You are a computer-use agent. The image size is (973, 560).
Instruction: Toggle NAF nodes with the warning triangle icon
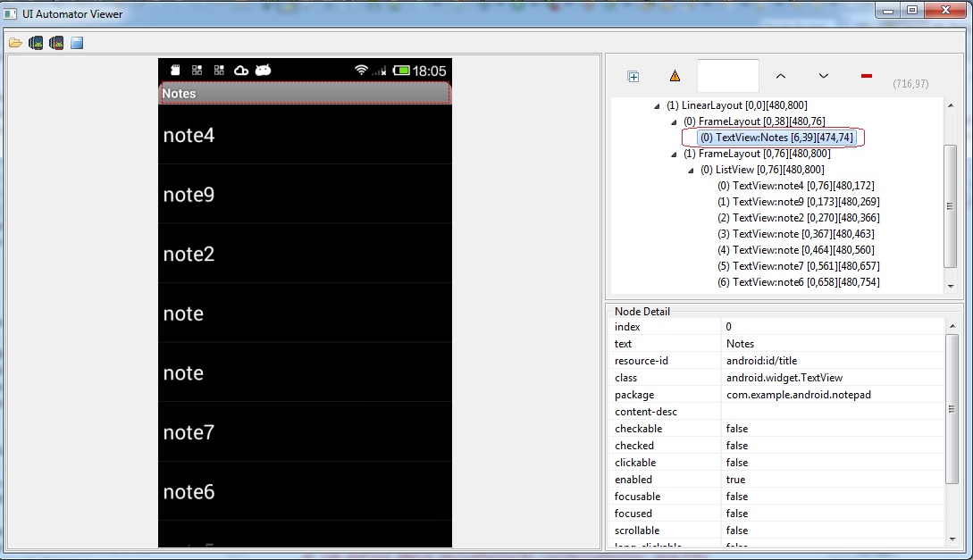(x=675, y=77)
